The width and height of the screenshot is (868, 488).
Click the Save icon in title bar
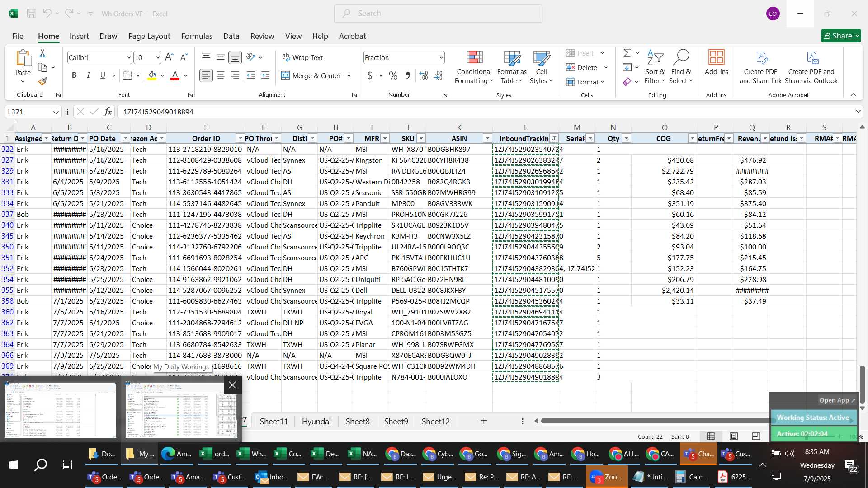[x=32, y=14]
